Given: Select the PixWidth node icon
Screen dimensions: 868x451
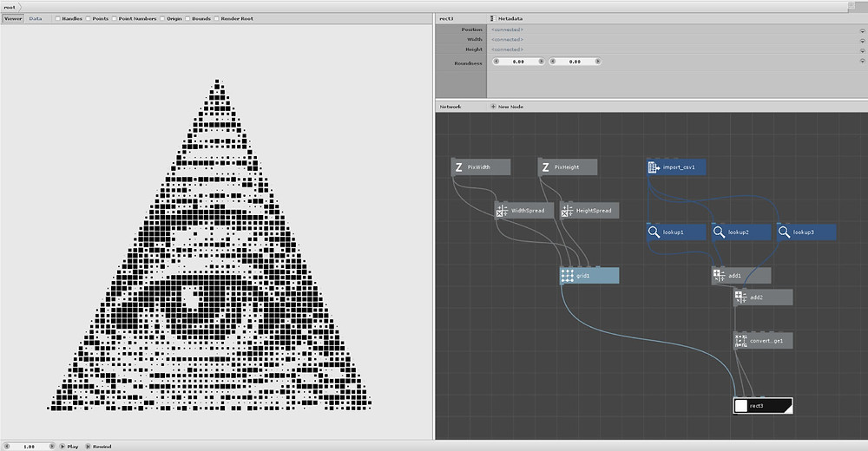Looking at the screenshot, I should click(x=459, y=167).
